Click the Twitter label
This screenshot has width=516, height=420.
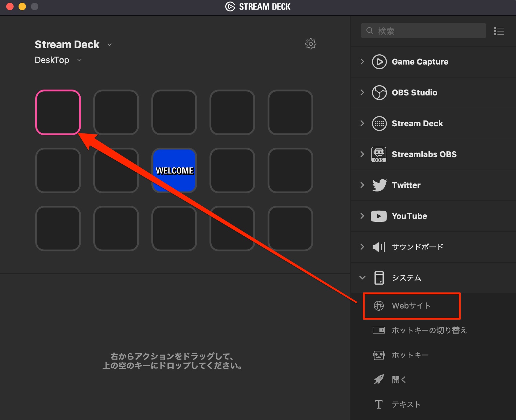[x=406, y=185]
